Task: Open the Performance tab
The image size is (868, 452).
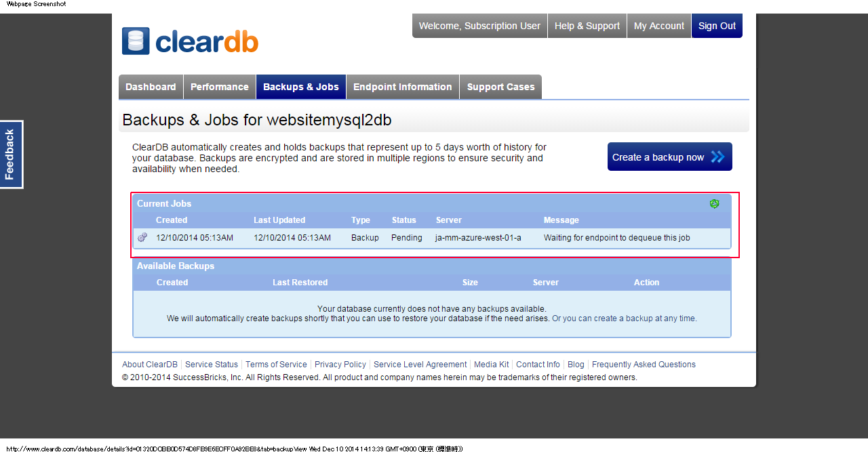Action: 220,87
